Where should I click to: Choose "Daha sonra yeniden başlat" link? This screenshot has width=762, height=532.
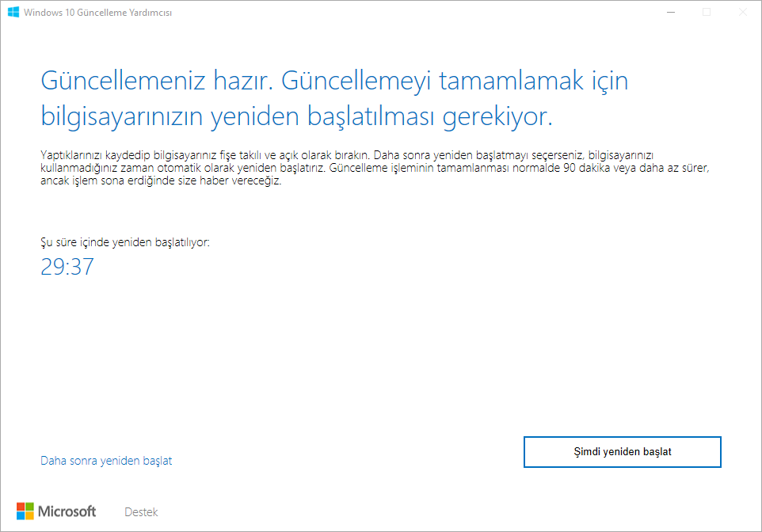(x=106, y=461)
